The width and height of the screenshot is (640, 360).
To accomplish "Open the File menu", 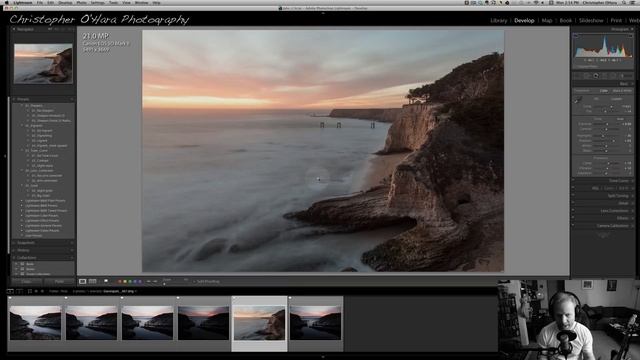I will point(40,2).
